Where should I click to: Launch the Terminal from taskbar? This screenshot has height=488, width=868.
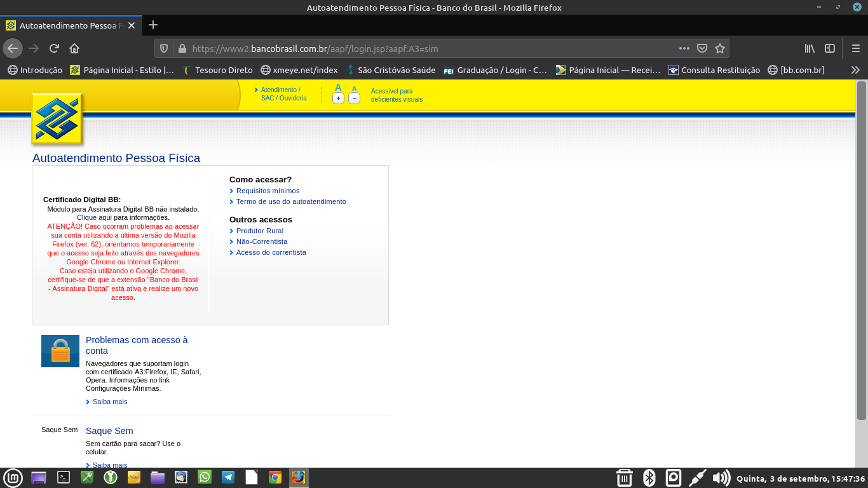[x=64, y=477]
